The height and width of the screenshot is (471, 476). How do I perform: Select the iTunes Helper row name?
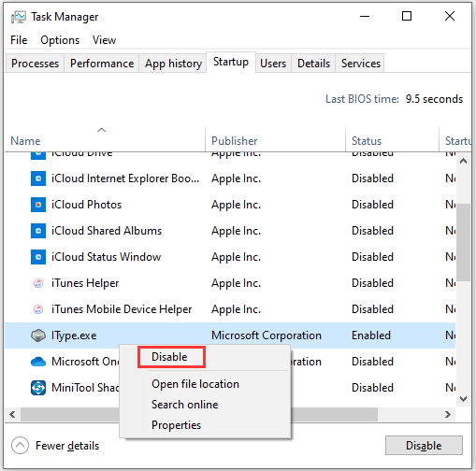coord(85,283)
